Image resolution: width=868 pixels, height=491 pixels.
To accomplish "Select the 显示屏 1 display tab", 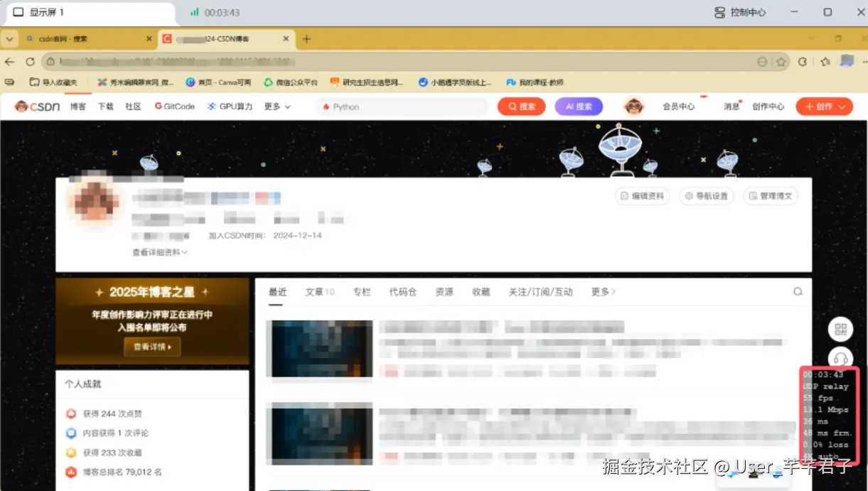I will click(x=39, y=12).
